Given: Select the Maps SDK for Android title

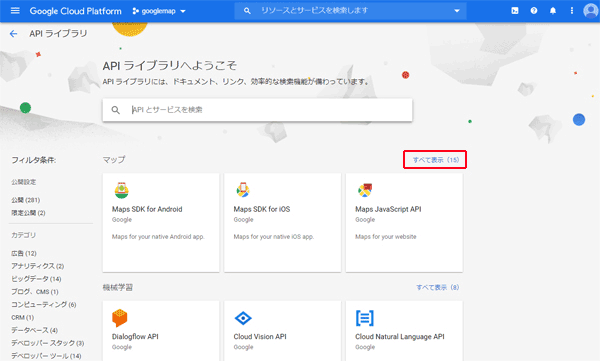Looking at the screenshot, I should coord(147,209).
